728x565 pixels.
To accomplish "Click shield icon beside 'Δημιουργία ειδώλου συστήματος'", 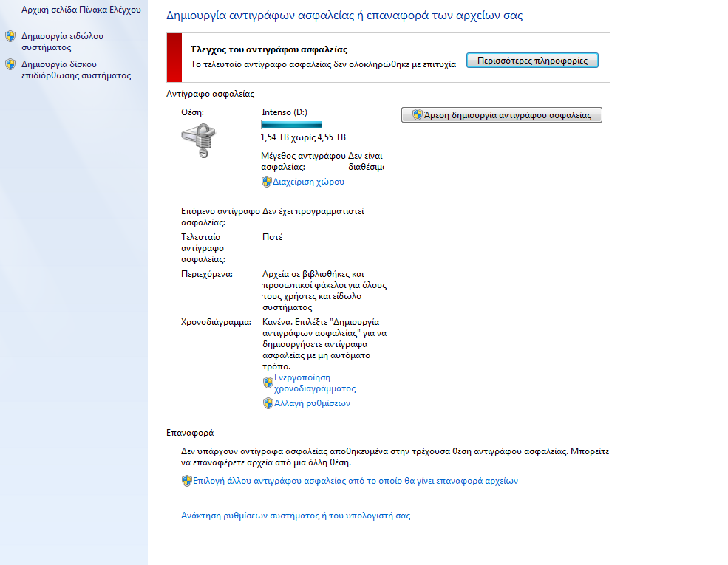I will pos(10,36).
